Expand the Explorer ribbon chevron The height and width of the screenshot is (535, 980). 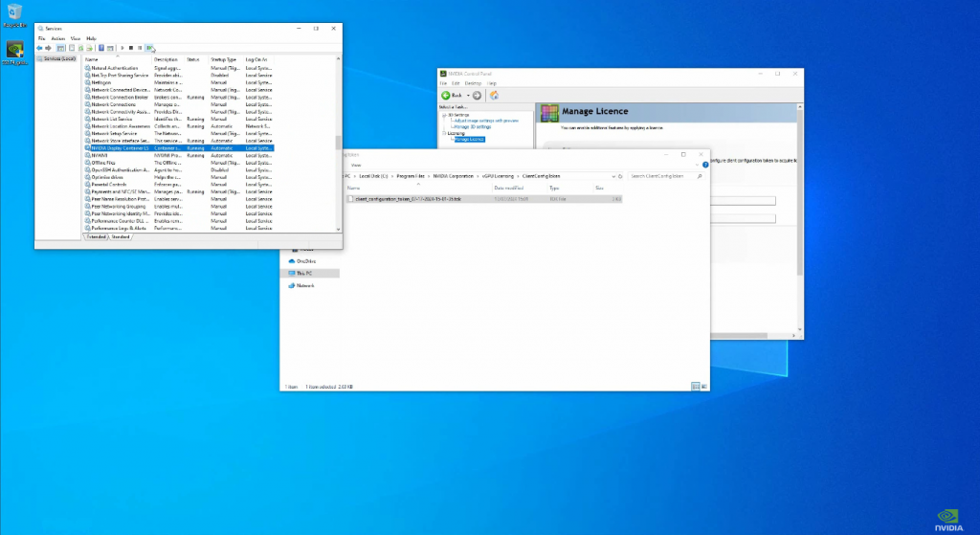pyautogui.click(x=697, y=165)
